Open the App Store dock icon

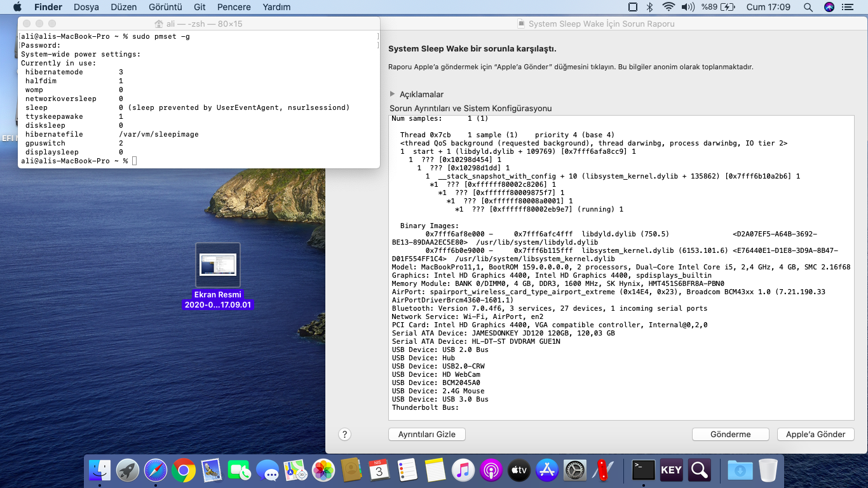click(x=547, y=470)
